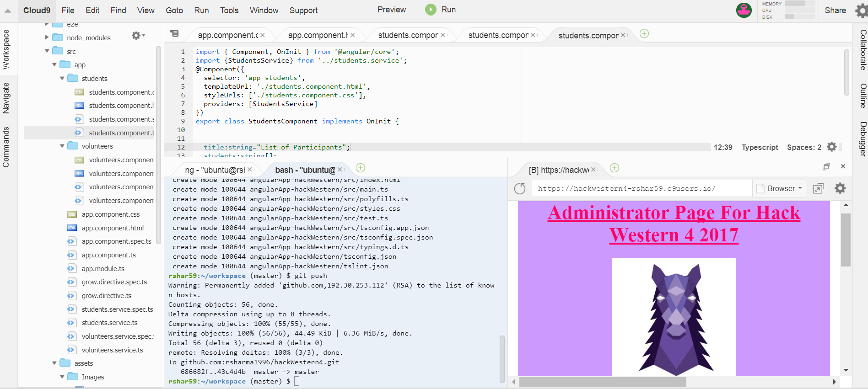Open students.component css file
Screen dimensions: 868x389
[121, 92]
